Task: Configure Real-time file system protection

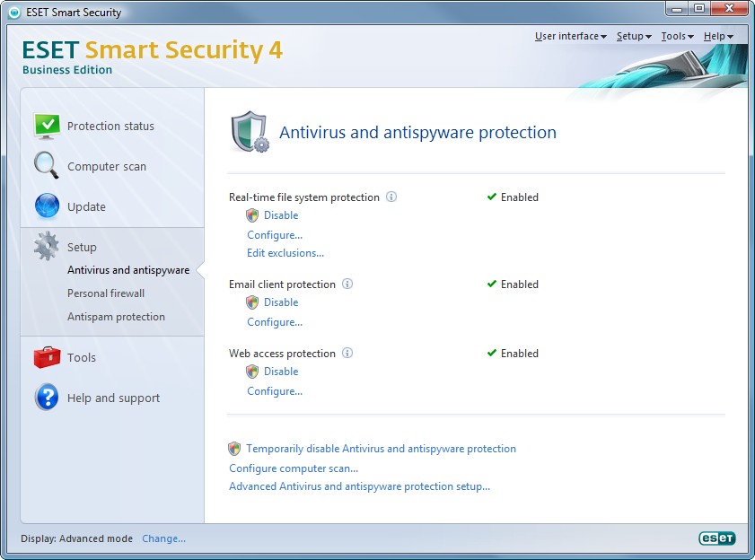Action: point(275,235)
